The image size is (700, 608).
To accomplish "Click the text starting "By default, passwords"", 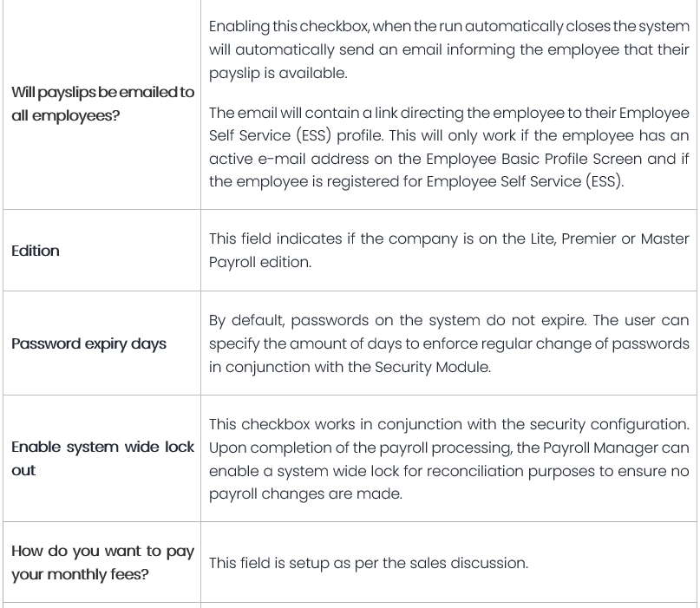I will [x=448, y=343].
